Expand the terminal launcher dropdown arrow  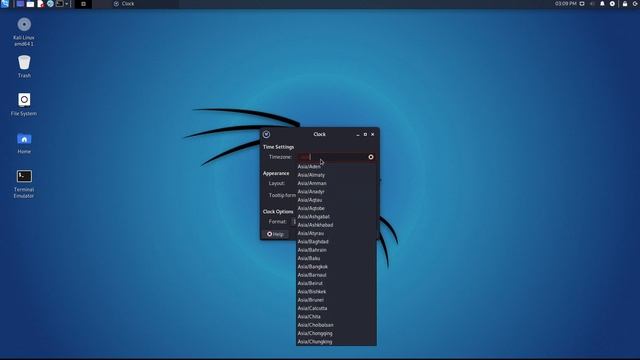67,4
